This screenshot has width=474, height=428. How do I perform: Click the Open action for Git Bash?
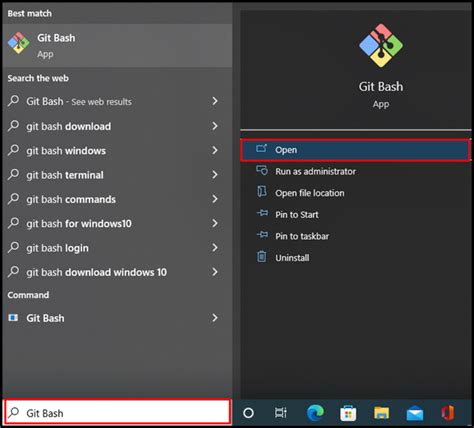click(355, 150)
